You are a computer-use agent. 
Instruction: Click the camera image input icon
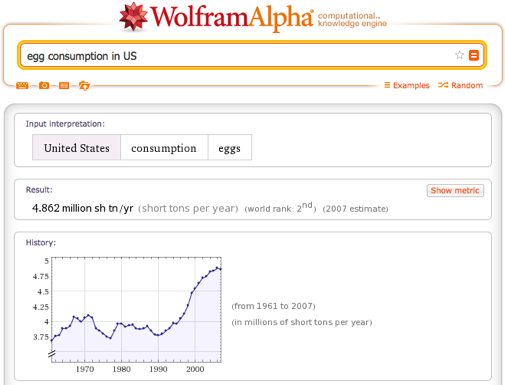pos(44,85)
